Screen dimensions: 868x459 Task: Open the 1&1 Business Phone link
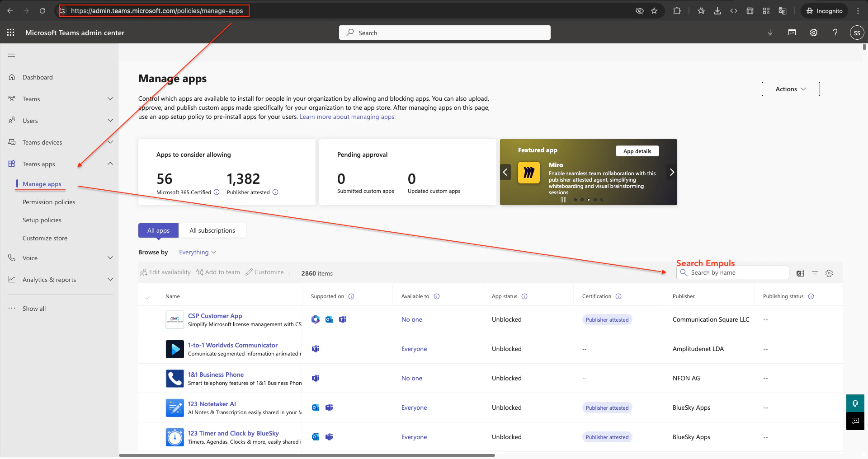tap(216, 375)
